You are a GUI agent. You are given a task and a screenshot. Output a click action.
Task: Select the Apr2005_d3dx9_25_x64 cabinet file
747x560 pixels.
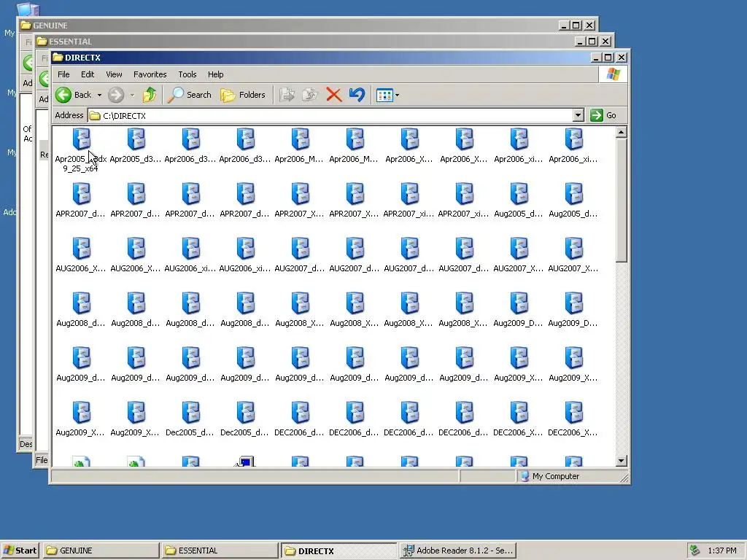click(81, 149)
